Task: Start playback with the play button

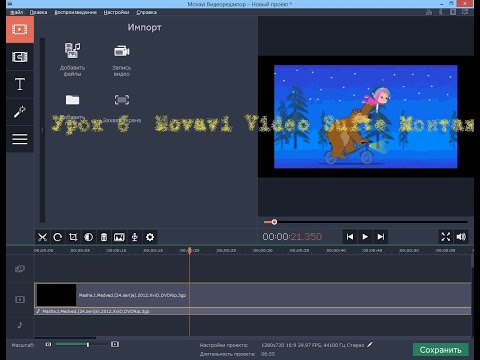Action: tap(365, 237)
